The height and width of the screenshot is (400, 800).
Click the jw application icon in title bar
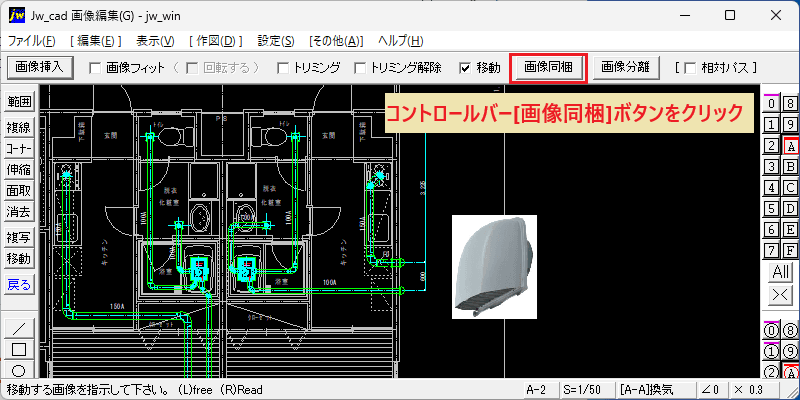[x=17, y=15]
